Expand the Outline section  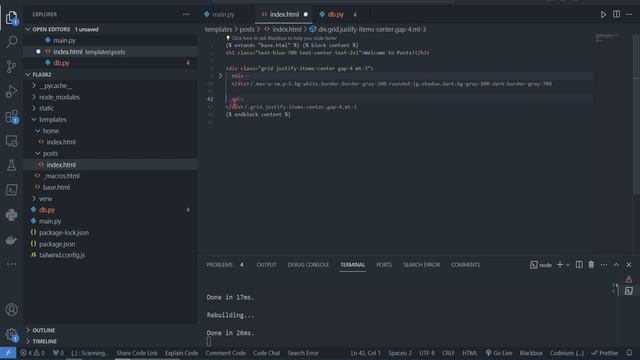28,330
